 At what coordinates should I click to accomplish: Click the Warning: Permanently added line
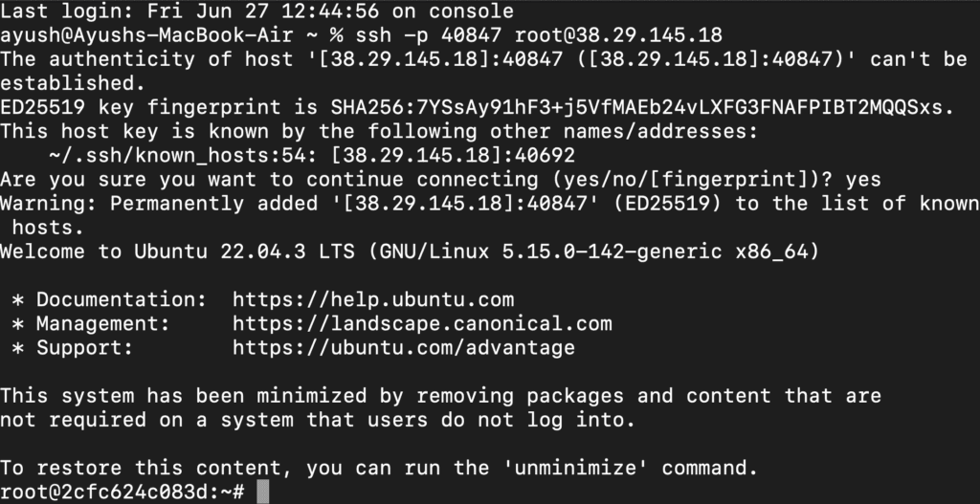490,215
